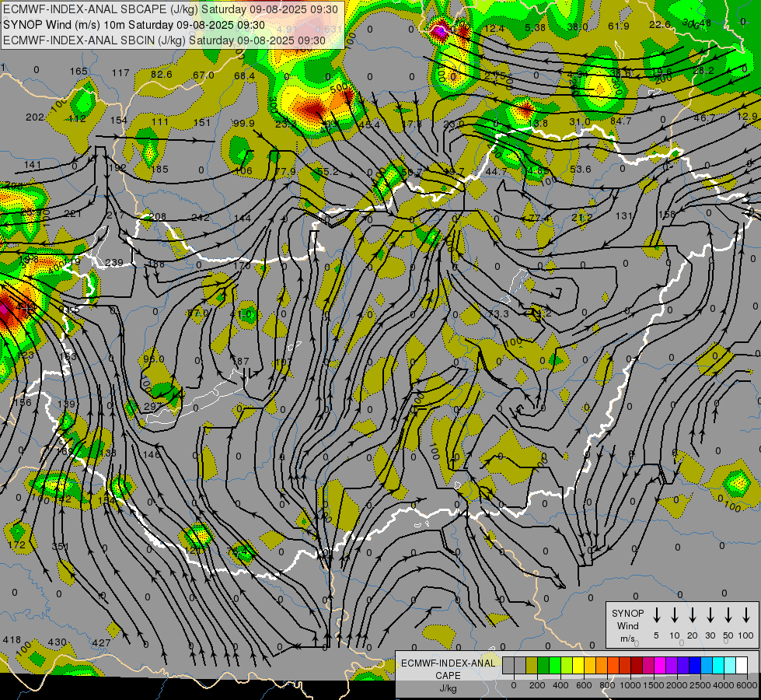Pick the yellow CAPE legend swatch
The image size is (761, 700).
pyautogui.click(x=578, y=666)
